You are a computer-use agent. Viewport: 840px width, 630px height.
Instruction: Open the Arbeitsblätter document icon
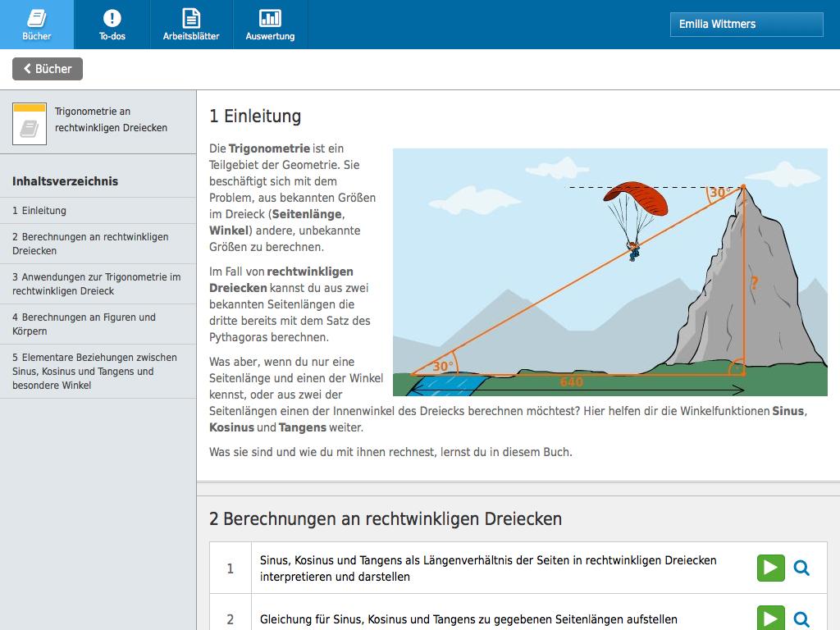[x=190, y=18]
